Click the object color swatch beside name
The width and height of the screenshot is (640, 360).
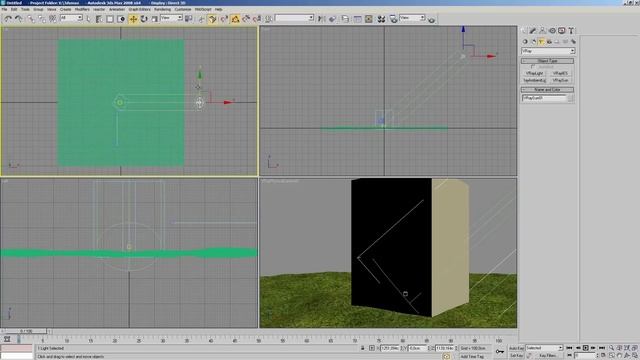click(570, 98)
